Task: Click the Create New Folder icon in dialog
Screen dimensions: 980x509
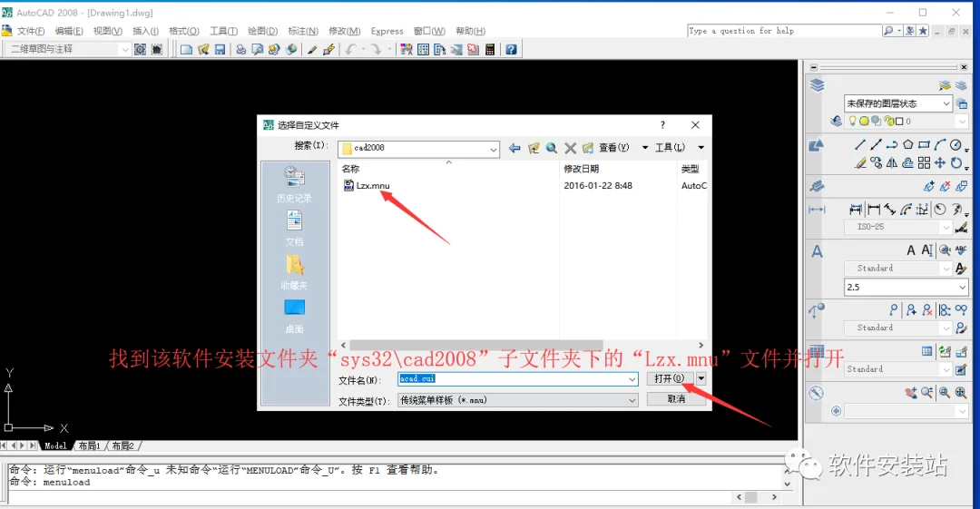Action: pyautogui.click(x=587, y=148)
